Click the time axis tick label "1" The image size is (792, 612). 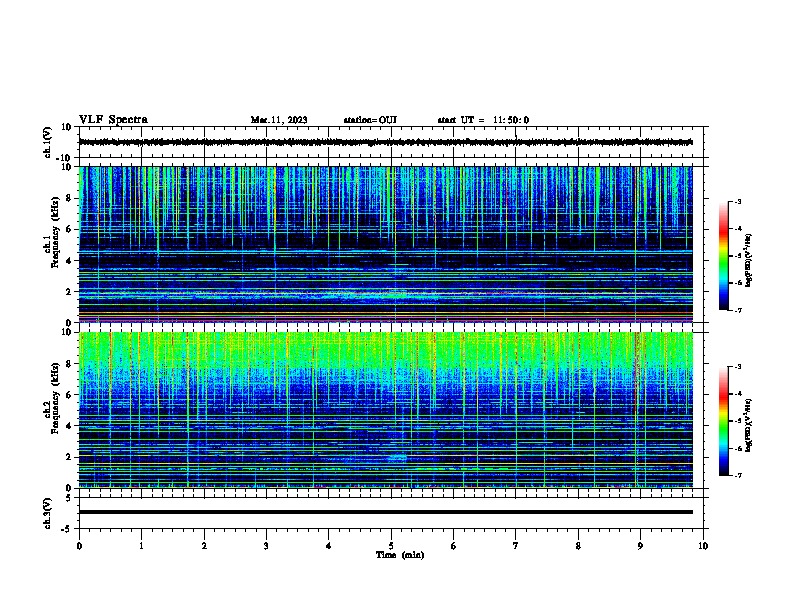click(141, 546)
